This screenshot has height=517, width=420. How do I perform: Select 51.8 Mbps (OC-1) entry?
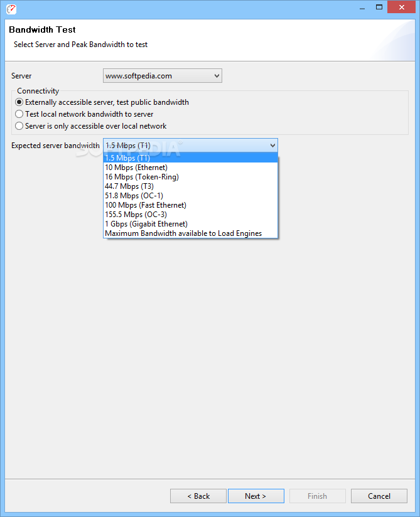[190, 196]
